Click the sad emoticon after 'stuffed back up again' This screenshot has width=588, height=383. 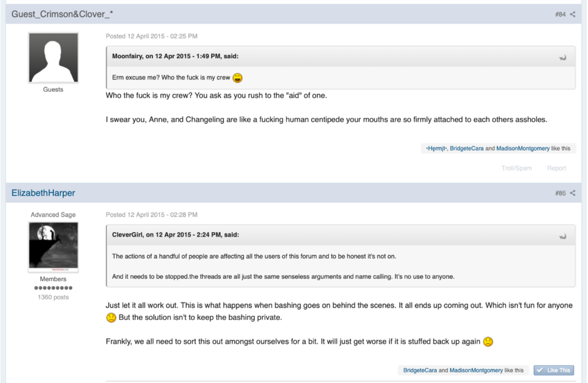tap(488, 342)
